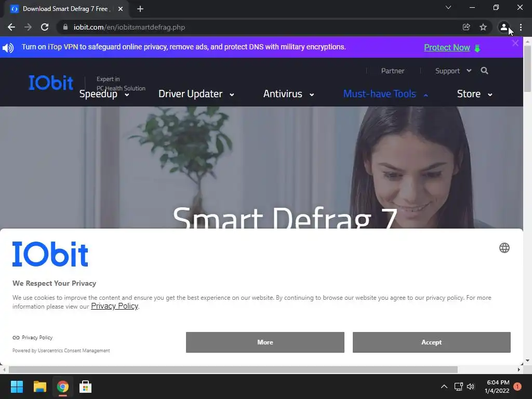Click the address bar URL
This screenshot has width=532, height=399.
pos(129,27)
